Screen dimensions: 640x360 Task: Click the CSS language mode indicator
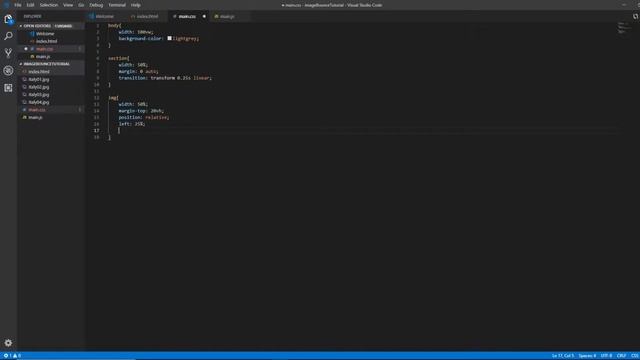(634, 356)
